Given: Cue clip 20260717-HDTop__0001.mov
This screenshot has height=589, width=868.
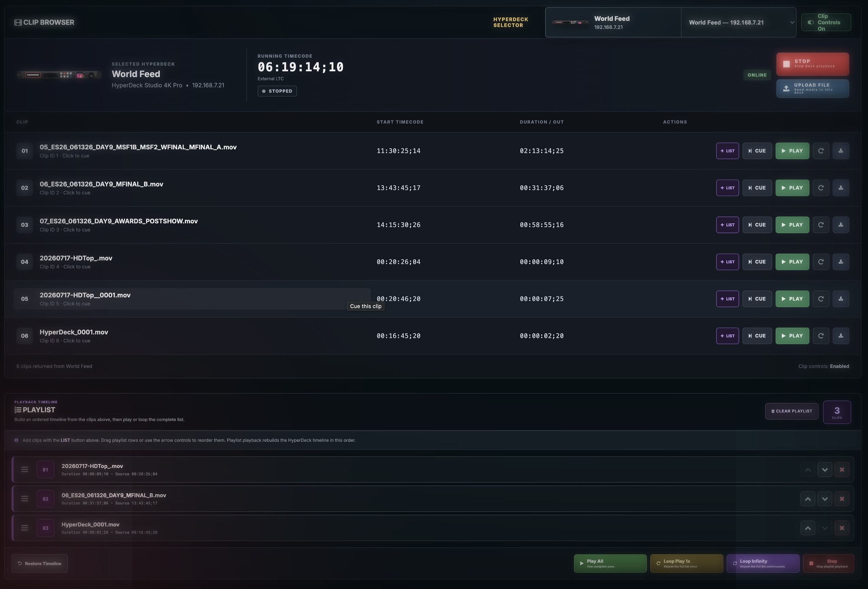Looking at the screenshot, I should coord(757,299).
